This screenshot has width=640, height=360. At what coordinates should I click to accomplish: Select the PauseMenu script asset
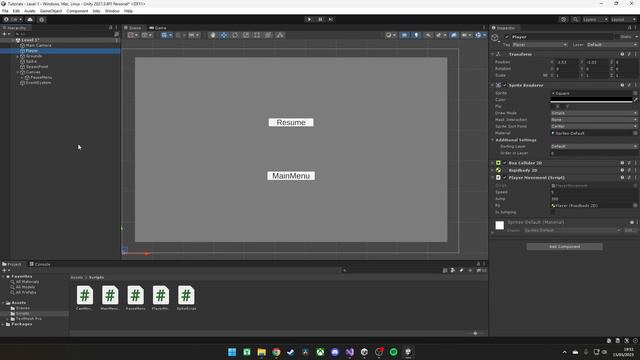[135, 298]
